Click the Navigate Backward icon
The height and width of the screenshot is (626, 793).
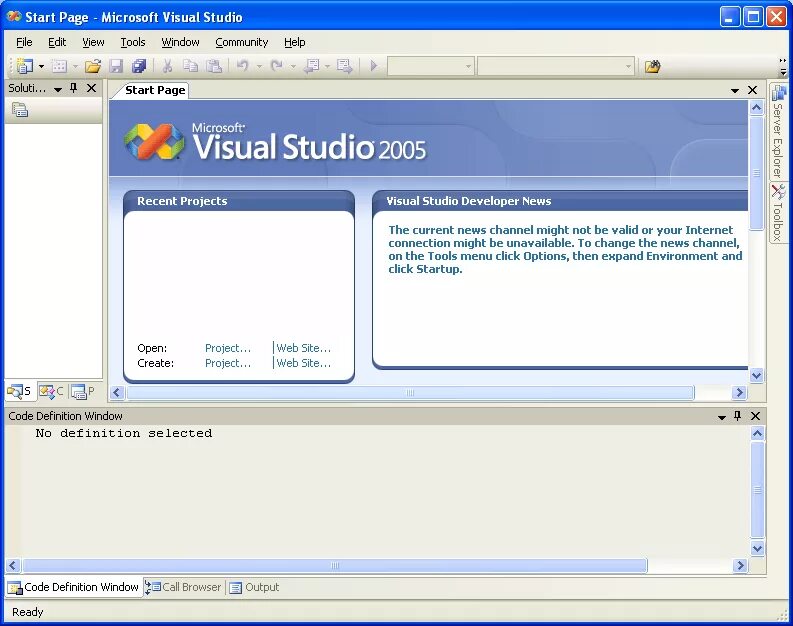(311, 66)
